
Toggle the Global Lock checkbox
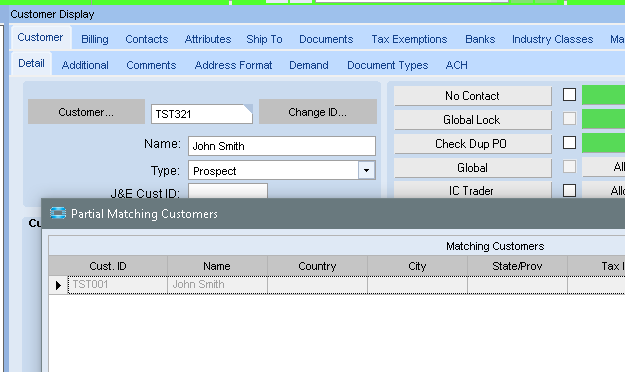click(569, 119)
